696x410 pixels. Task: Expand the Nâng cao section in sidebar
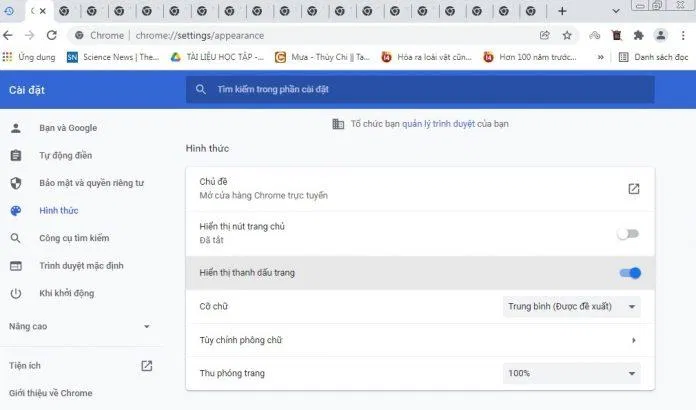point(146,327)
